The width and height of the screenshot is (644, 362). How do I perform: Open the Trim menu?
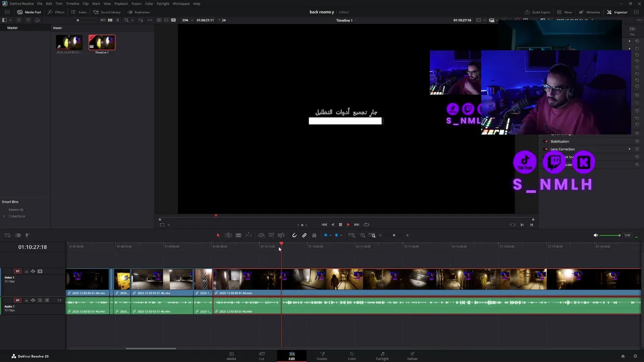(x=59, y=4)
